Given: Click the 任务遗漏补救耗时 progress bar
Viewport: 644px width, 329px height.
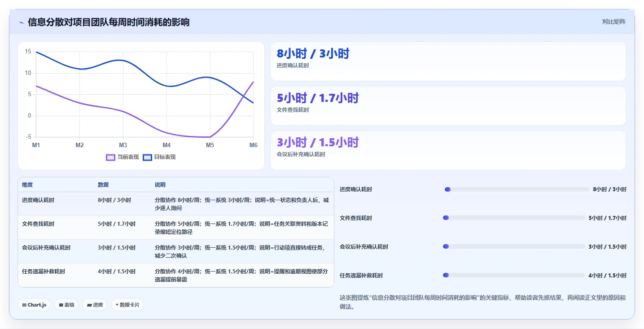Looking at the screenshot, I should coord(514,275).
